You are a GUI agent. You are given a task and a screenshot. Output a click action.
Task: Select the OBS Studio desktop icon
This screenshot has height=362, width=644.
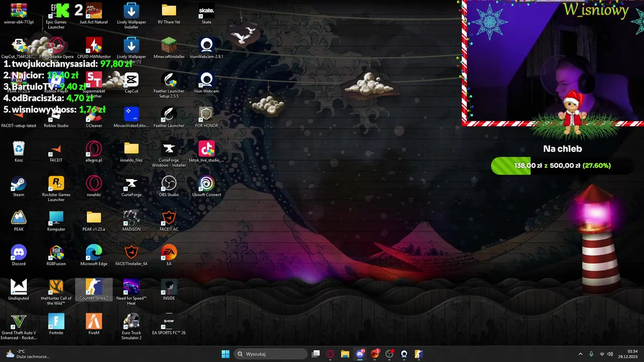169,187
